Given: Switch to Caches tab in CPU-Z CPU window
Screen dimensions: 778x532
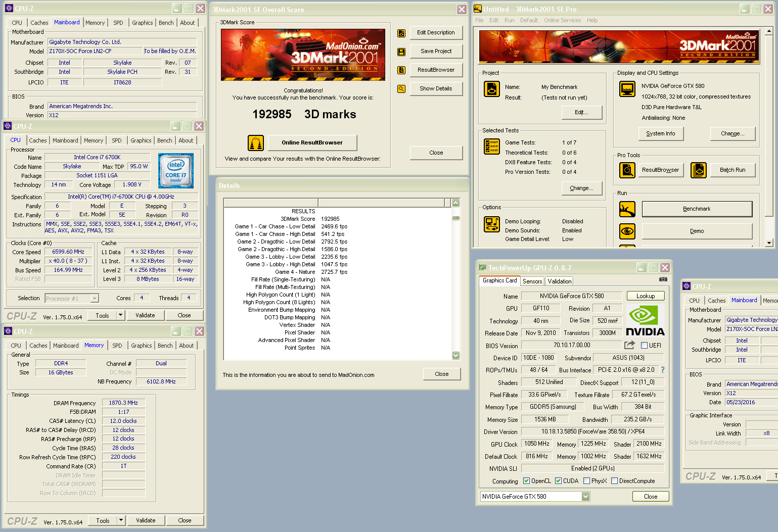Looking at the screenshot, I should 38,140.
